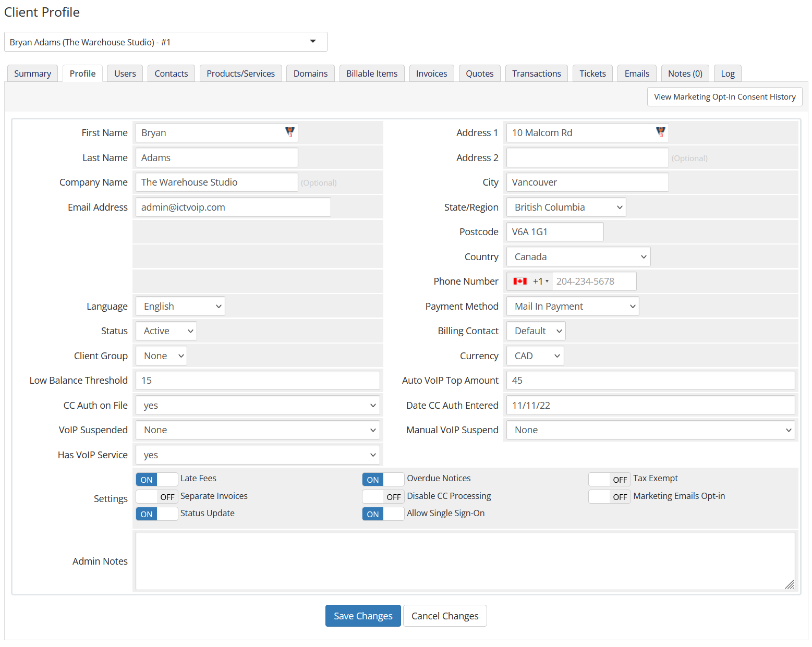Toggle the Status Update switch

[157, 514]
